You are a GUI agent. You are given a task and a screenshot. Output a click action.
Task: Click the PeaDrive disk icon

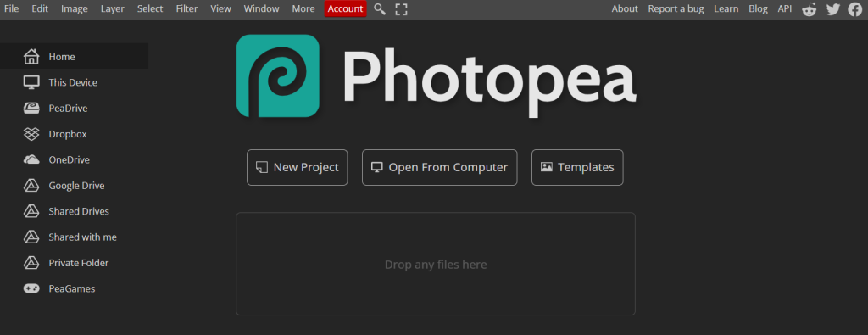point(31,108)
